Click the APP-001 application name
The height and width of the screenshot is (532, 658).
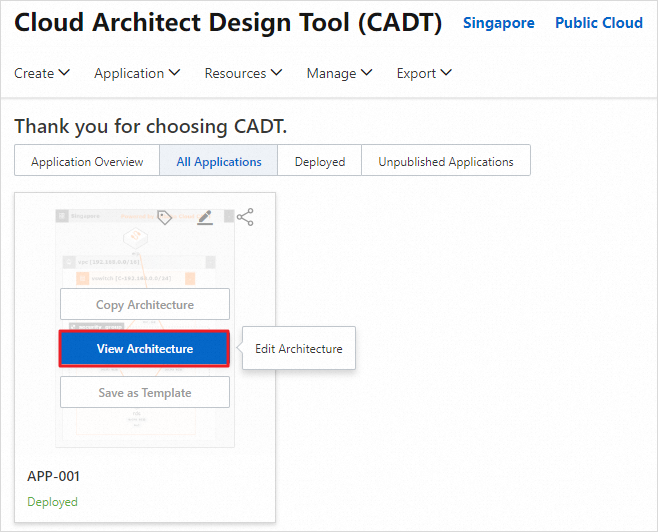tap(53, 476)
